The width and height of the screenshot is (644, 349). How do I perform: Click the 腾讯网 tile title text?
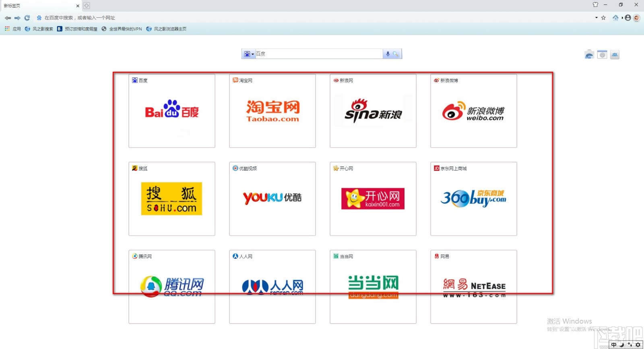tap(145, 256)
